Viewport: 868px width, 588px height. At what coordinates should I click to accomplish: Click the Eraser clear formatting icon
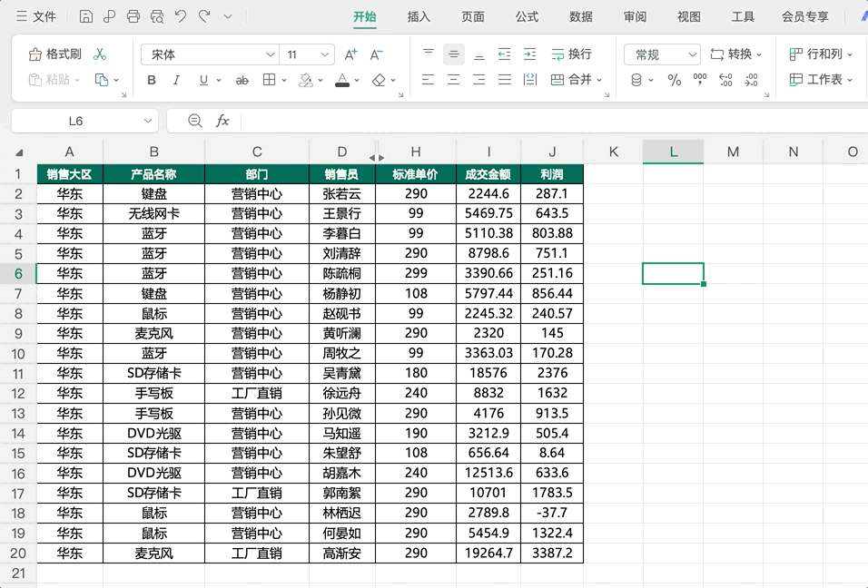pyautogui.click(x=379, y=80)
